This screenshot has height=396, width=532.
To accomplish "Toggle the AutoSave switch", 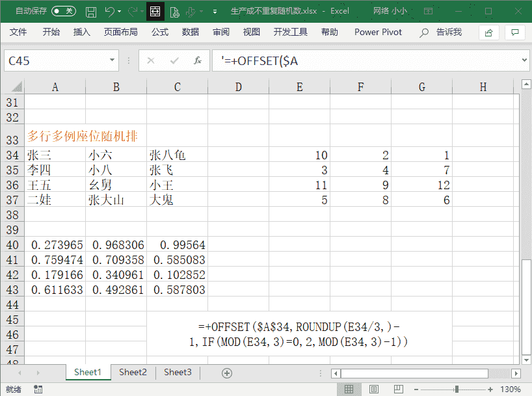I will point(64,11).
